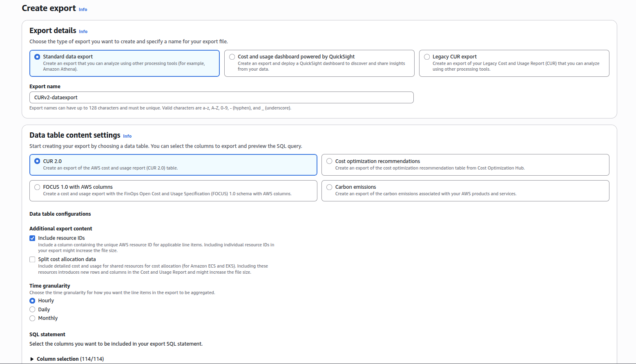636x364 pixels.
Task: Click Info next to Export details heading
Action: (83, 31)
